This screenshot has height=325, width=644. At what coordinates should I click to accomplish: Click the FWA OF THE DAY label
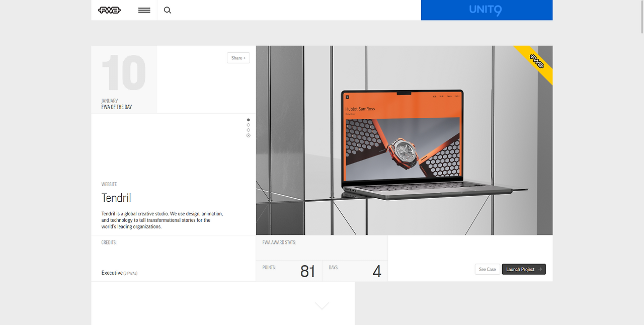[x=117, y=107]
